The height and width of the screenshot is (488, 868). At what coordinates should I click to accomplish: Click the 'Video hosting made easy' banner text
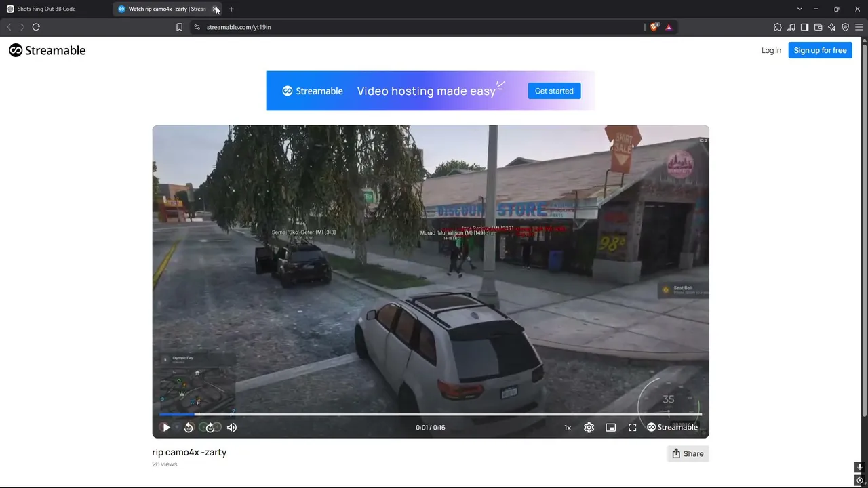(427, 91)
